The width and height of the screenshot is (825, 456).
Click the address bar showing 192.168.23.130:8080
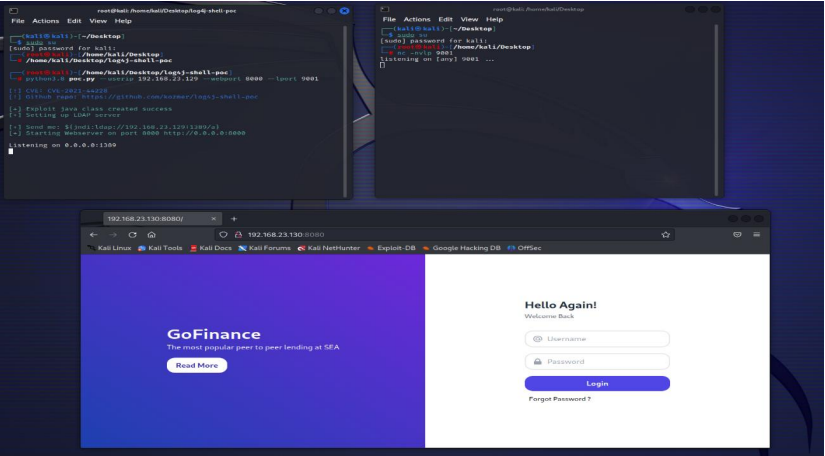tap(445, 235)
